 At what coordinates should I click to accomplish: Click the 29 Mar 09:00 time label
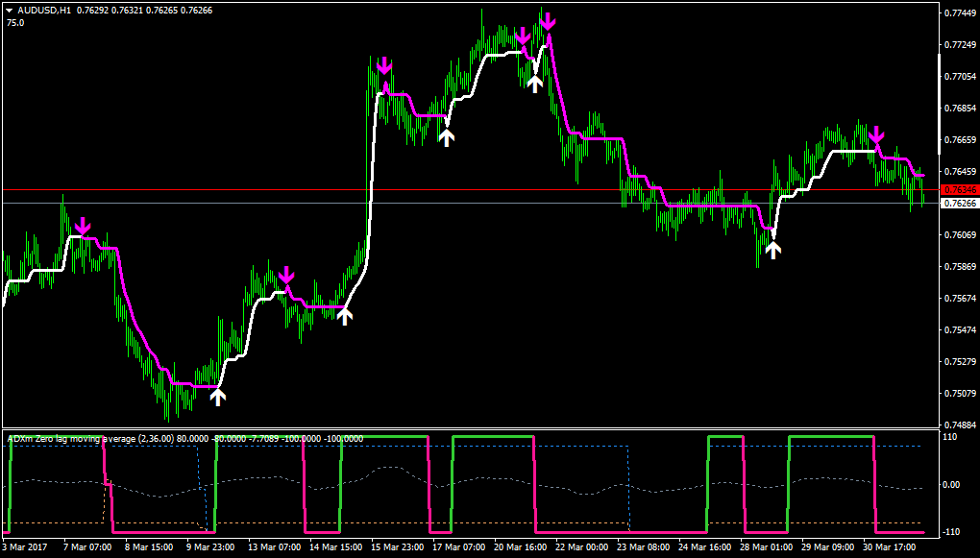[x=828, y=547]
